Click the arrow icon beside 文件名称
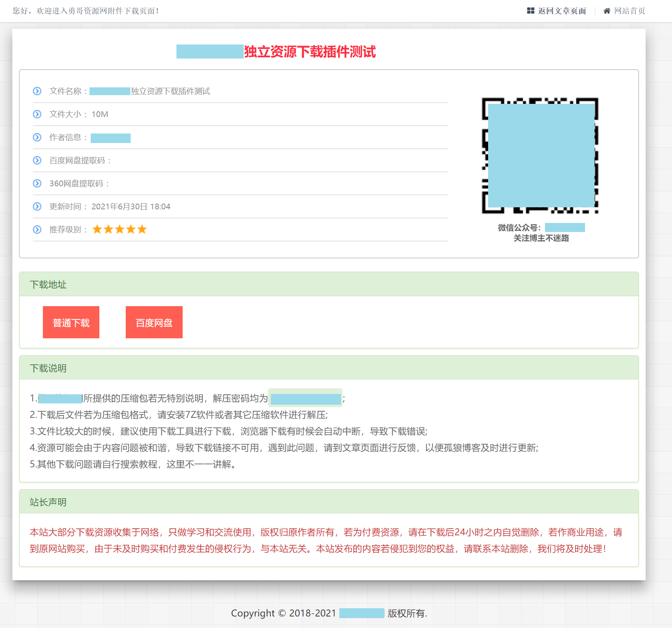 click(37, 91)
